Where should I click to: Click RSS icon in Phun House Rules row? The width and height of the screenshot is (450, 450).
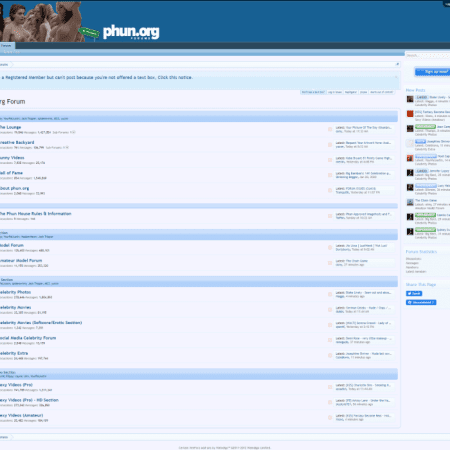point(330,216)
